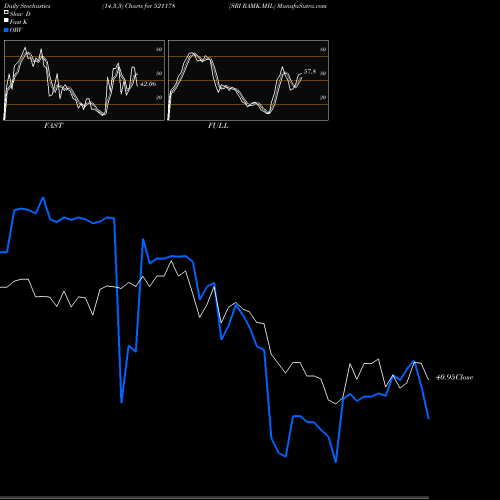Click the 50 level label in FULL chart
The width and height of the screenshot is (500, 500).
(x=323, y=73)
